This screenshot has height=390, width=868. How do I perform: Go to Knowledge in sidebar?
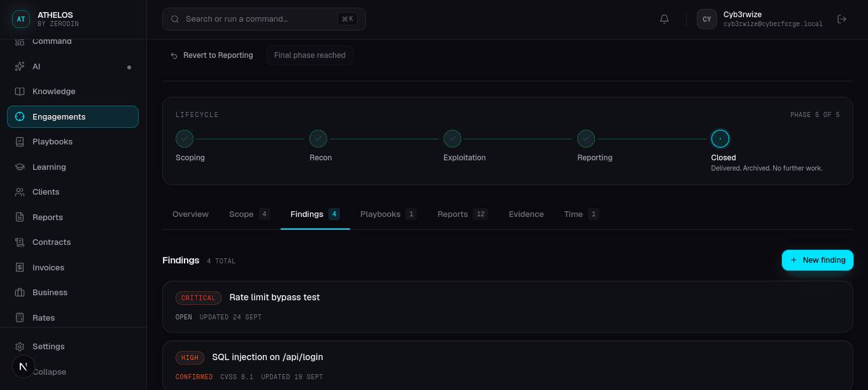pos(73,92)
